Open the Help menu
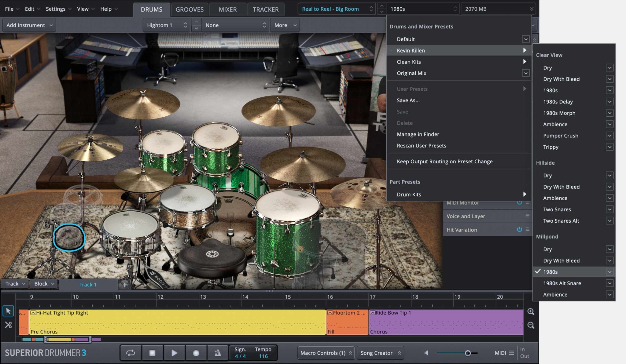The width and height of the screenshot is (626, 364). coord(109,9)
